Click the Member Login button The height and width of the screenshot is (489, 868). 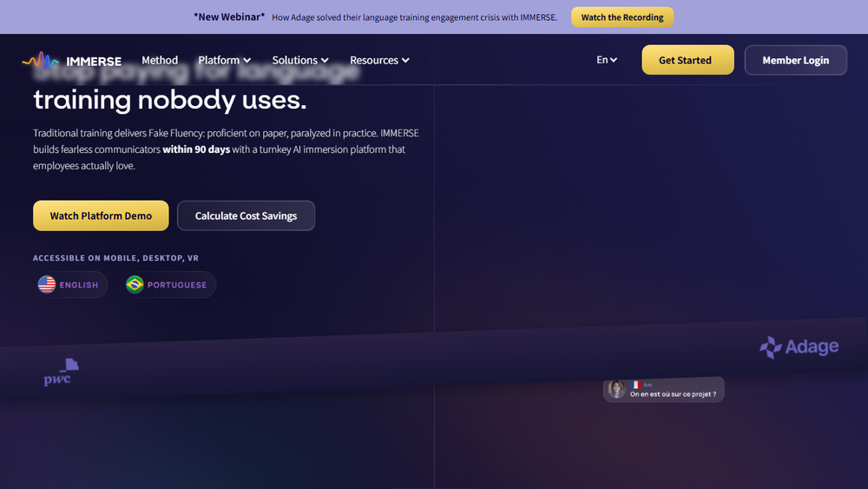click(x=795, y=60)
